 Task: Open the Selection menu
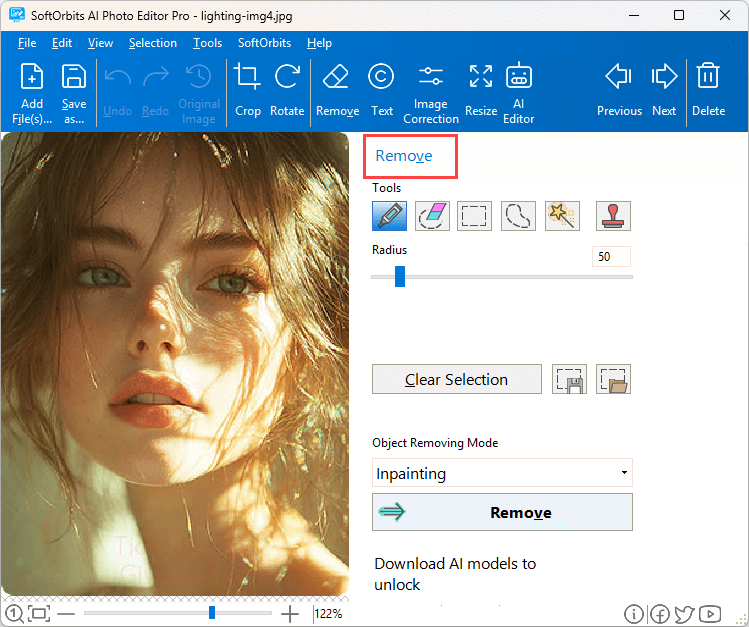click(x=152, y=43)
